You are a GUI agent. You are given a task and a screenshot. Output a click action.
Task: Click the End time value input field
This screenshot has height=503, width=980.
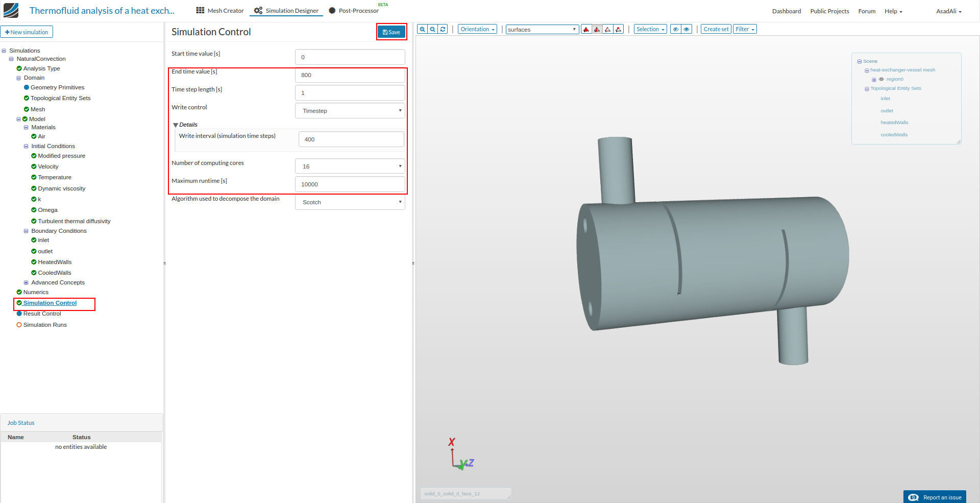coord(350,75)
